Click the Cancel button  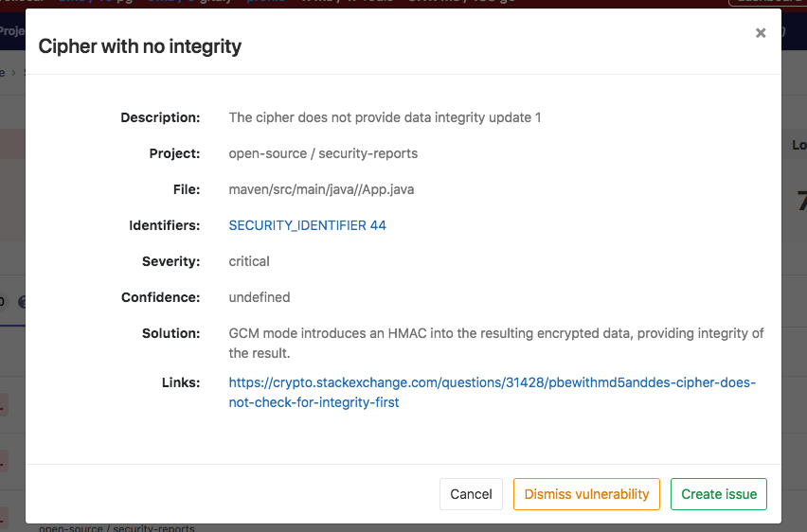(471, 494)
